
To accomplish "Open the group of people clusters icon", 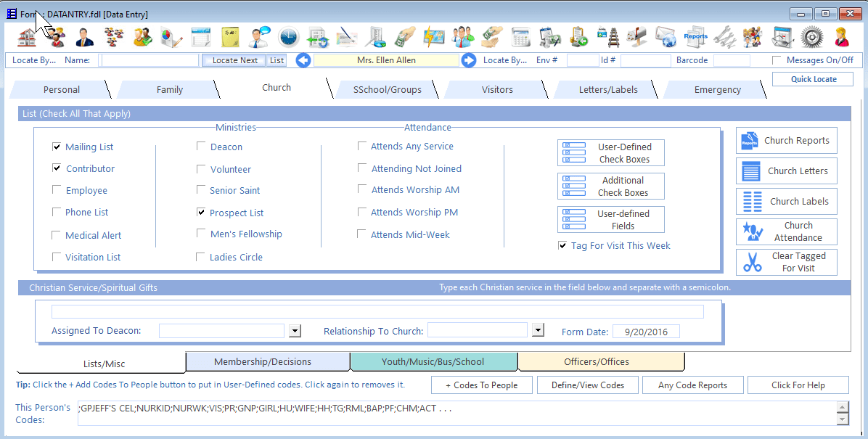I will tap(114, 38).
